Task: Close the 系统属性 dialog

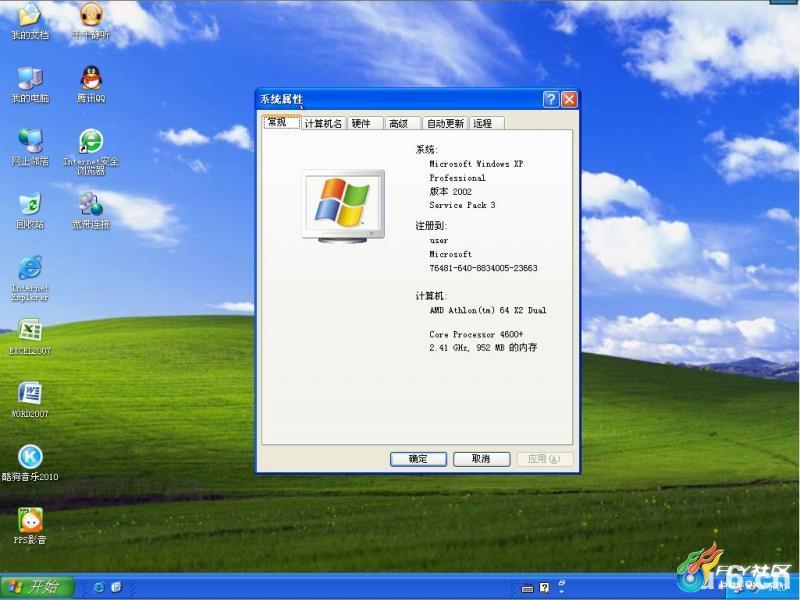Action: click(569, 99)
